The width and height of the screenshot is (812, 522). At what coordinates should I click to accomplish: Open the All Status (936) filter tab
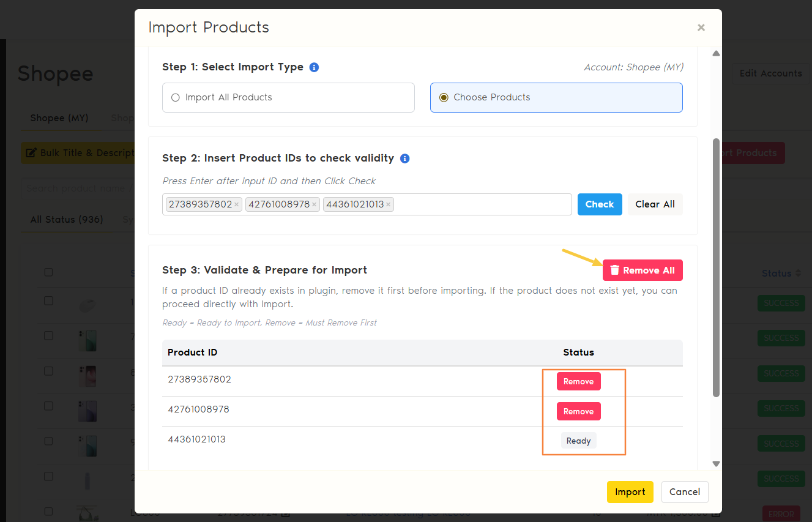[x=67, y=220]
